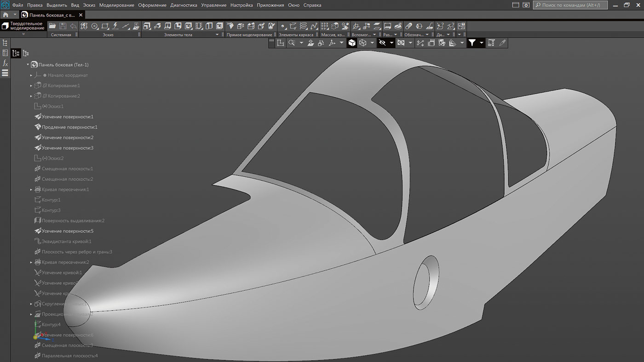Click the home tab icon
Viewport: 644px width, 362px height.
tap(6, 15)
